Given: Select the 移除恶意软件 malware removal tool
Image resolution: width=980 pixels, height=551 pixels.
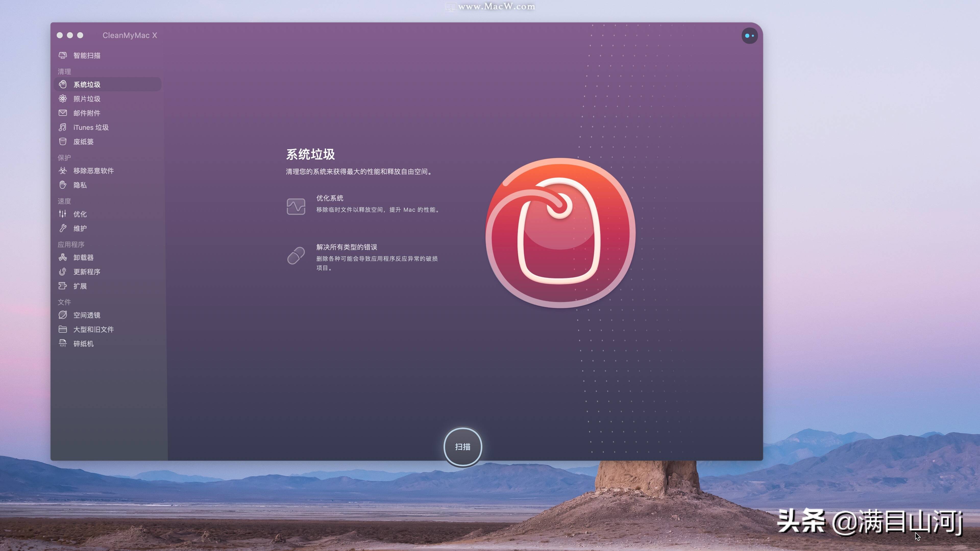Looking at the screenshot, I should (x=93, y=171).
